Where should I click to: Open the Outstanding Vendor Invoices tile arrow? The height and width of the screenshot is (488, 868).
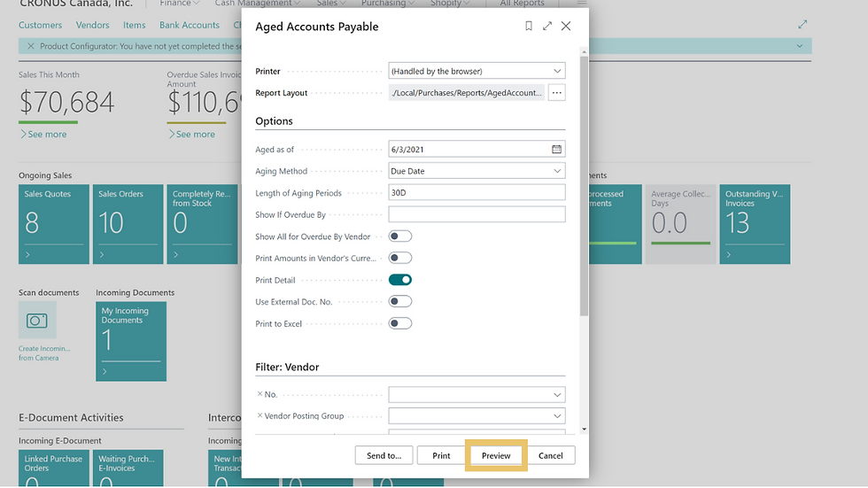pyautogui.click(x=729, y=254)
